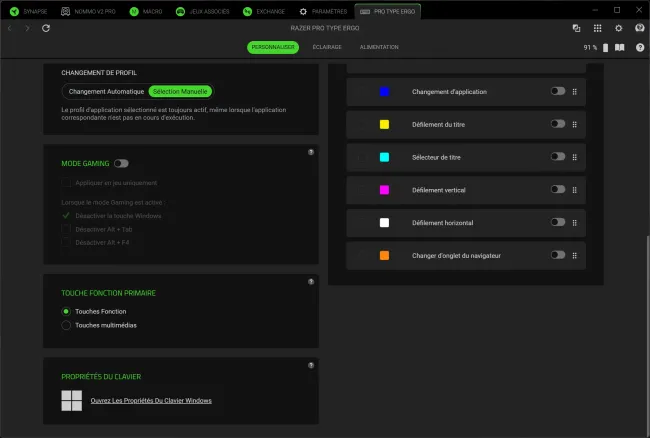Click the drag handle for Sélecteur de titre
Viewport: 650px width, 438px height.
click(x=575, y=157)
